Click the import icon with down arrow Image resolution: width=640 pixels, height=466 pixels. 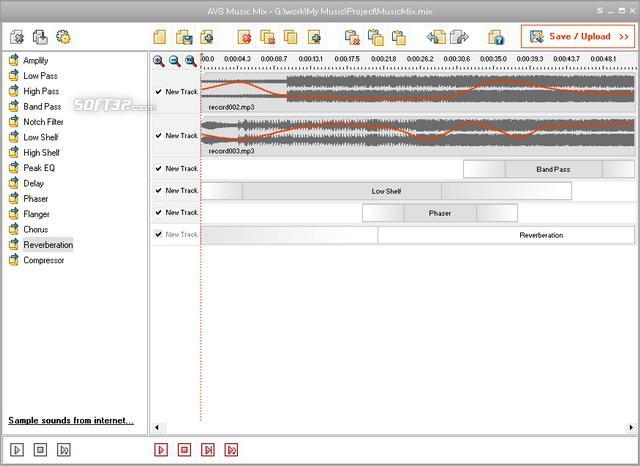(x=40, y=37)
